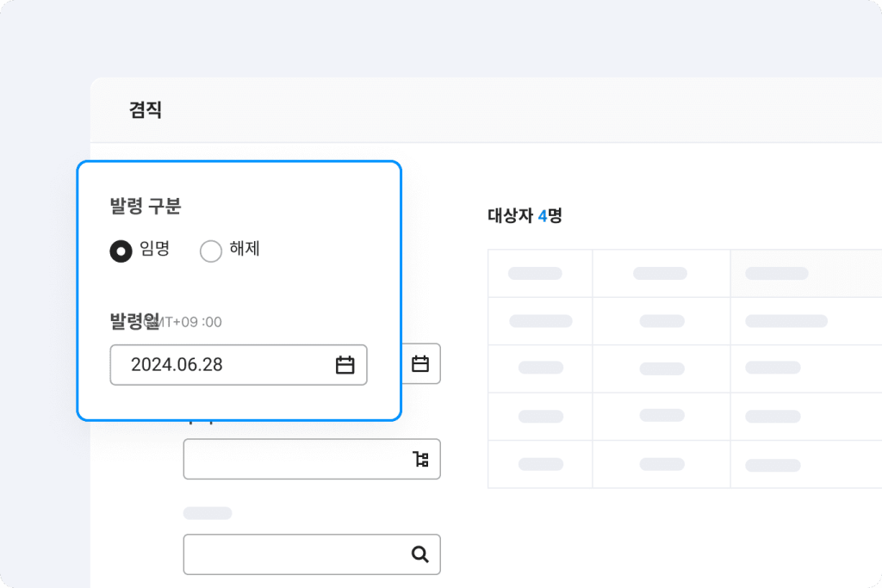Switch to the 겸직 tab
Image resolution: width=882 pixels, height=588 pixels.
coord(146,110)
